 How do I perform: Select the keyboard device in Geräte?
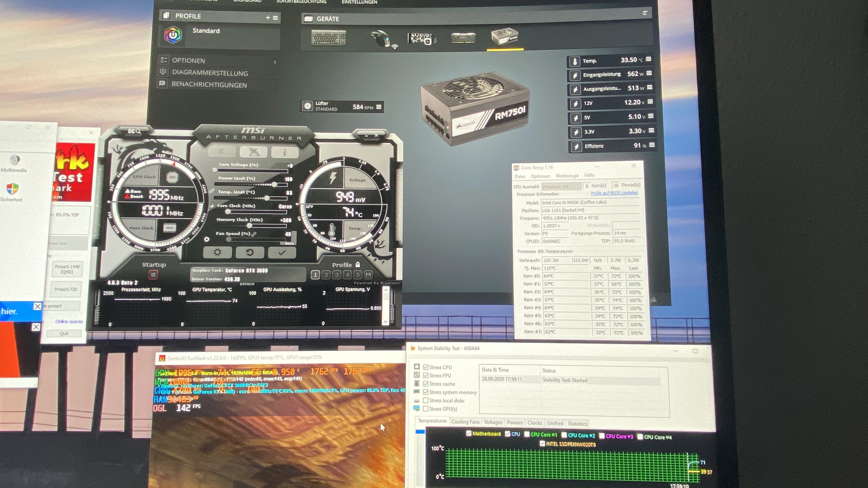point(329,37)
